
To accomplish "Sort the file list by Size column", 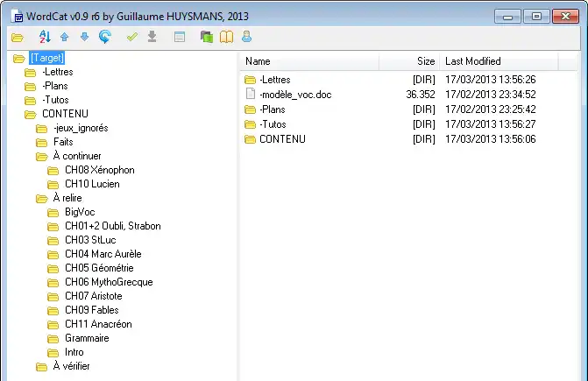I will click(x=409, y=61).
